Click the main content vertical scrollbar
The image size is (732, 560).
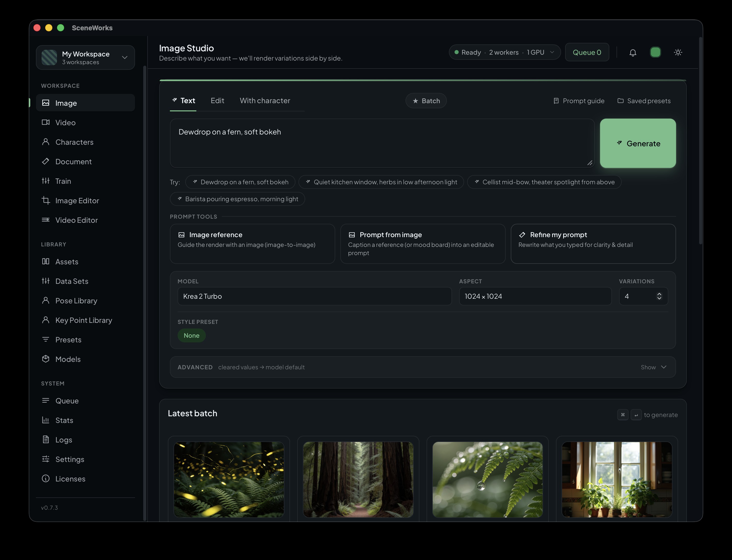[x=700, y=141]
